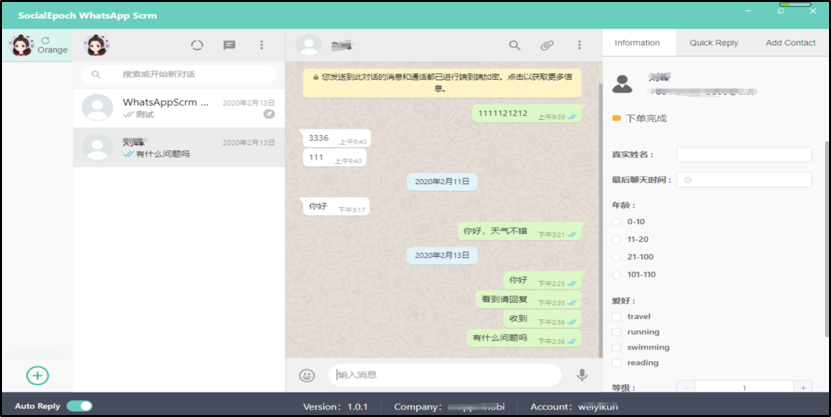The image size is (831, 417).
Task: Open profile avatar above chat list
Action: pos(96,46)
